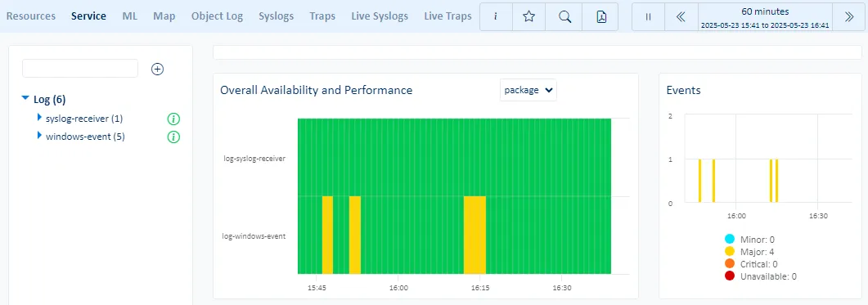Toggle Minor legend cyan swatch
Image resolution: width=868 pixels, height=305 pixels.
point(730,239)
